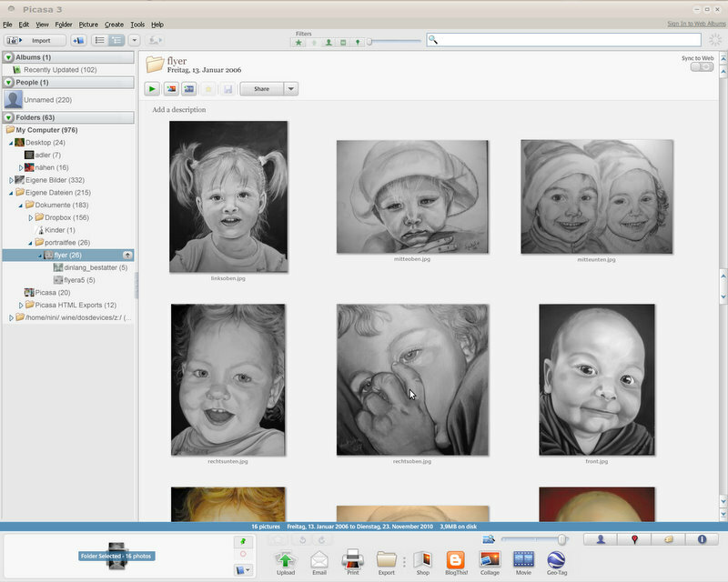Collapse the Albums section
The height and width of the screenshot is (582, 728).
click(x=8, y=57)
